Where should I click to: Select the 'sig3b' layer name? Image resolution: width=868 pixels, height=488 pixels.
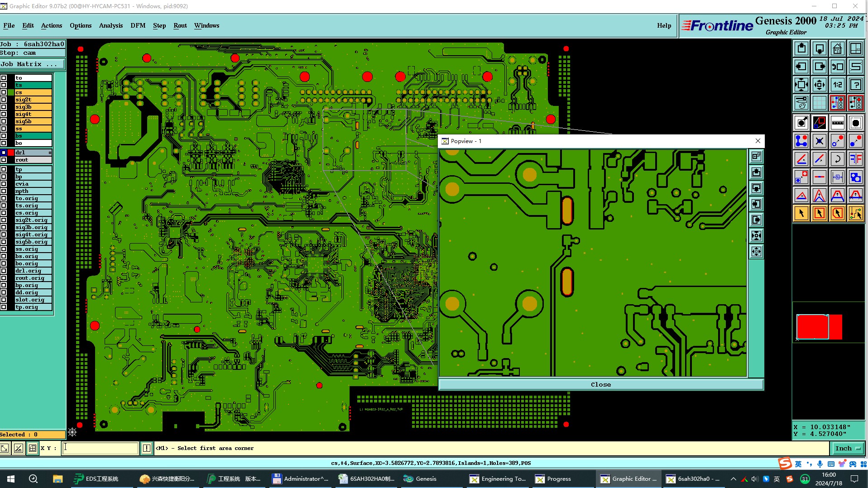click(33, 107)
